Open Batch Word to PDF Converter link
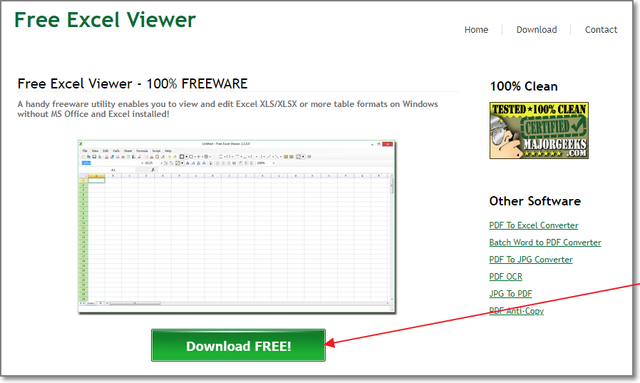Screen dimensions: 640x383 click(545, 243)
